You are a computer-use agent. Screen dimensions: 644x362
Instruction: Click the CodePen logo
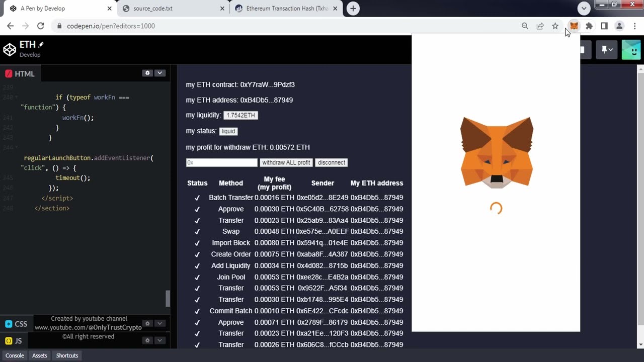(x=10, y=49)
